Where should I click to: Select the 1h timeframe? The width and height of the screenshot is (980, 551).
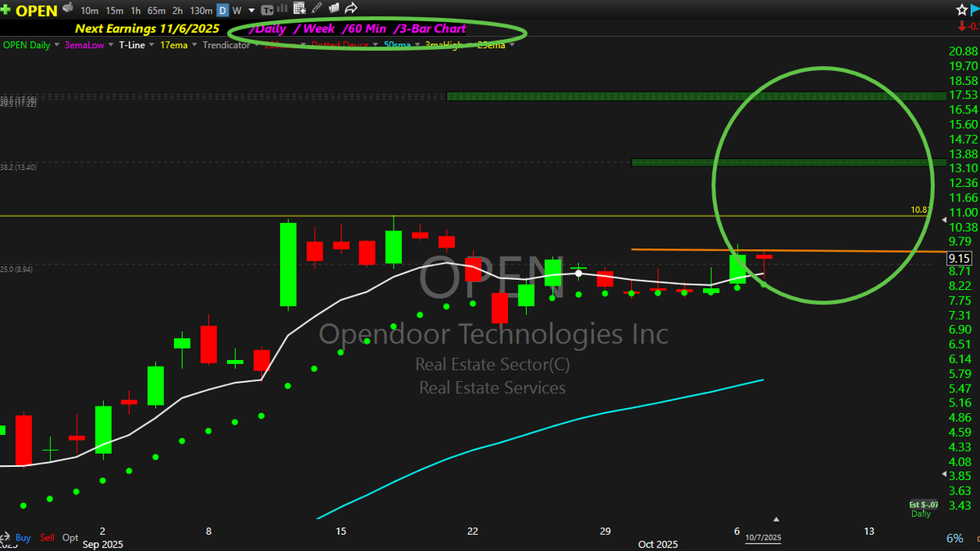pos(136,11)
